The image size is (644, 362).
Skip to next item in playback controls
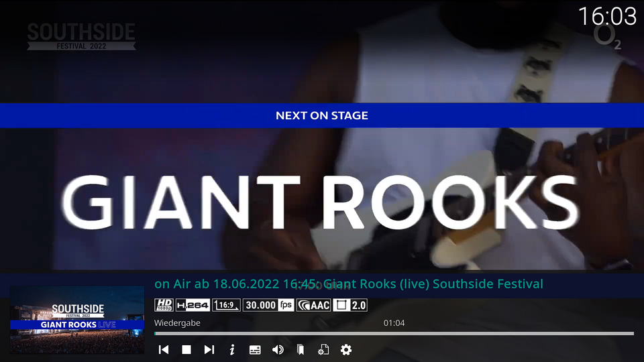point(209,350)
